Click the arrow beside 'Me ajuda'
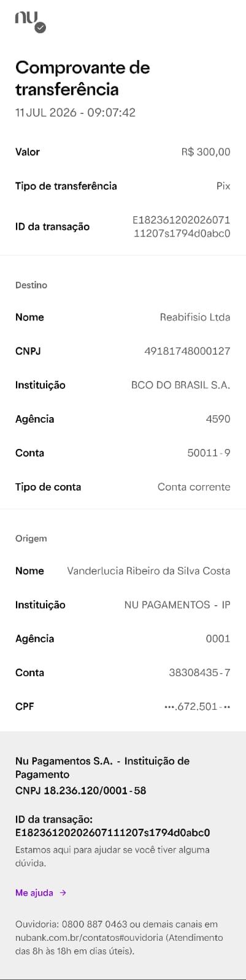The image size is (246, 980). (x=63, y=893)
